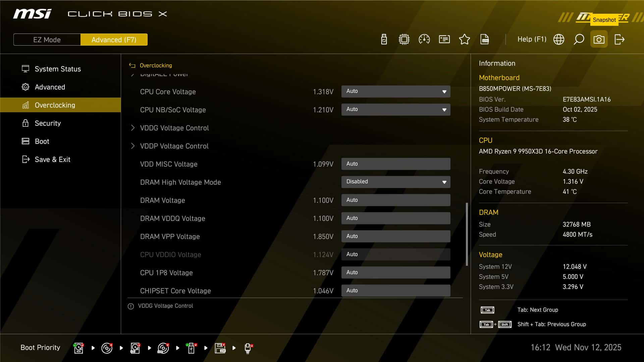
Task: Open the CPU Core Voltage dropdown
Action: [396, 92]
